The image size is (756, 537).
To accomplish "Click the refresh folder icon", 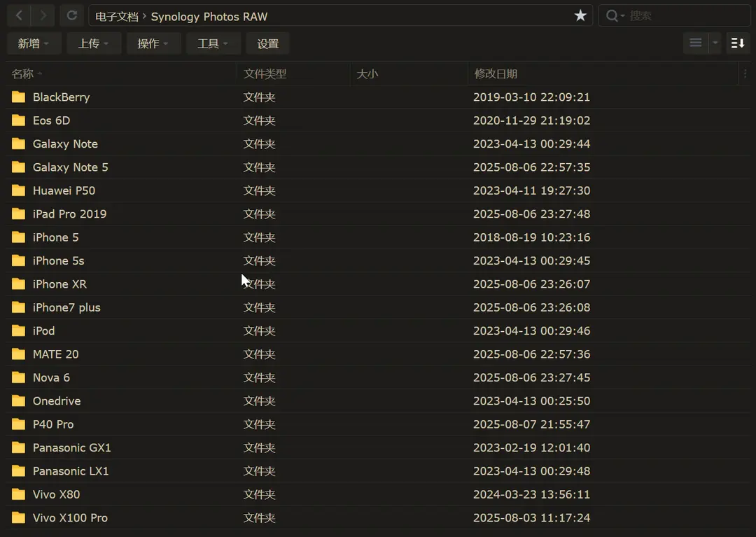I will click(x=71, y=15).
